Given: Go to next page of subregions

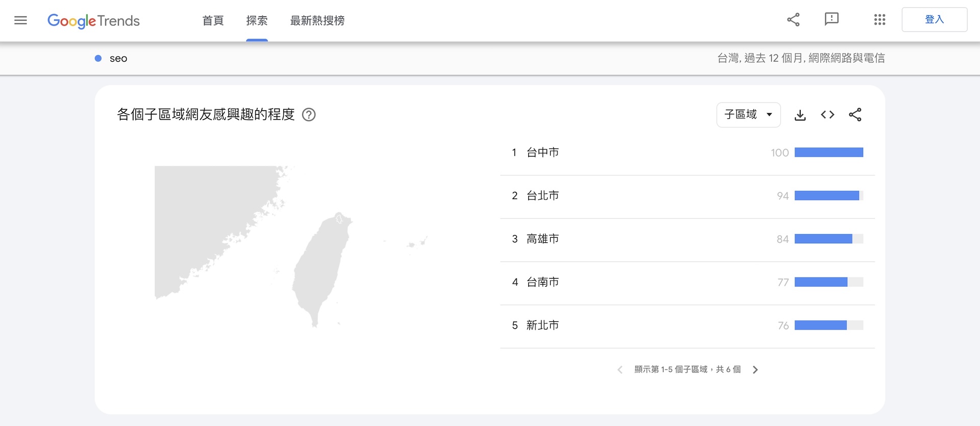Looking at the screenshot, I should [755, 370].
